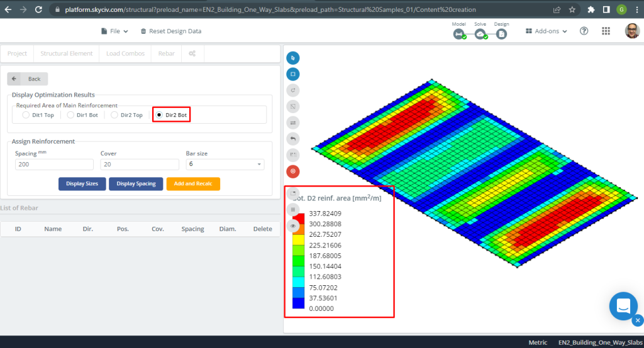Activate the box selection tool
Viewport: 644px width, 348px height.
click(x=292, y=74)
